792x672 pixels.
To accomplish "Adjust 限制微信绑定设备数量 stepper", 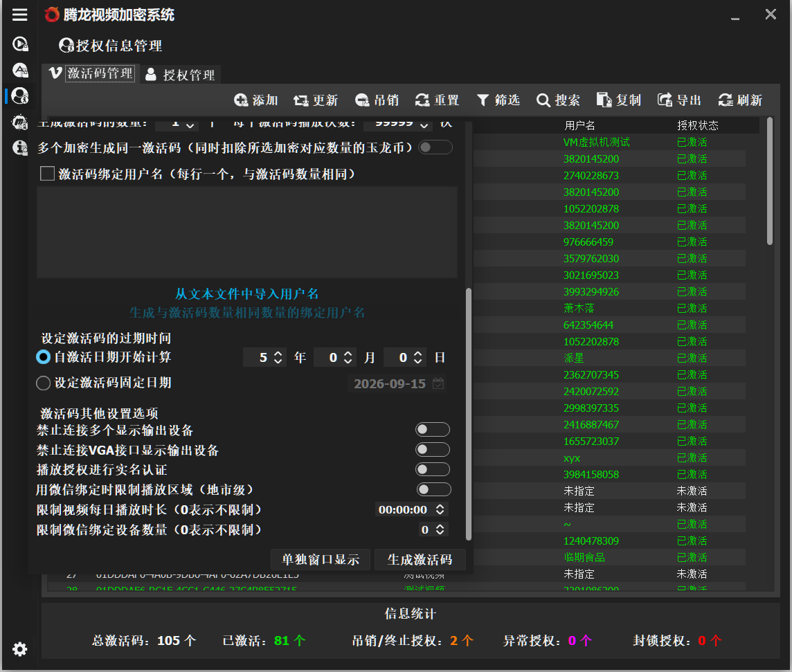I will 440,529.
